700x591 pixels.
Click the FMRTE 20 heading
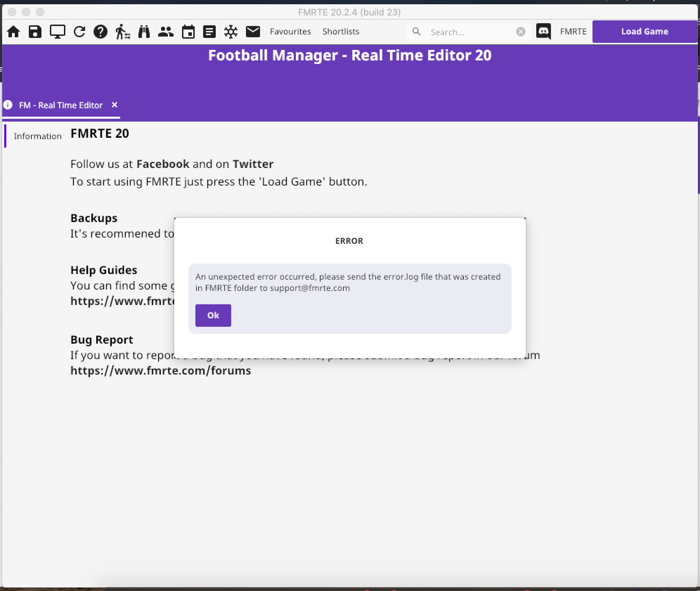pyautogui.click(x=100, y=133)
